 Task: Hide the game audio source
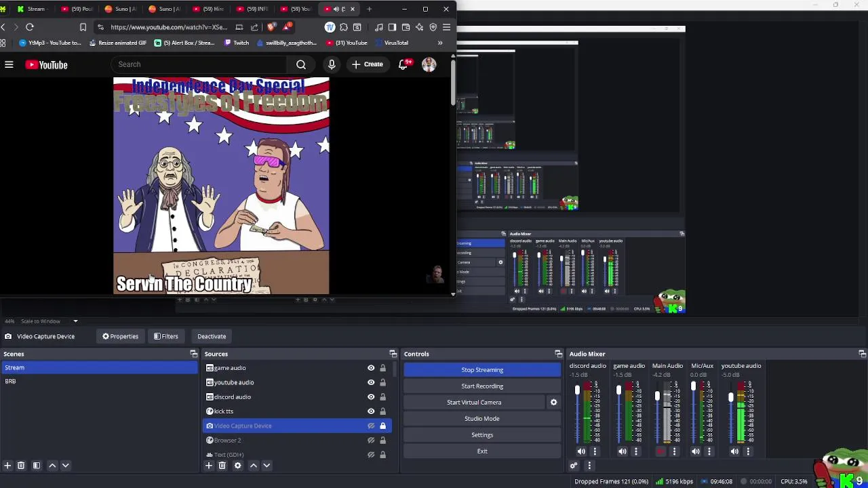371,368
